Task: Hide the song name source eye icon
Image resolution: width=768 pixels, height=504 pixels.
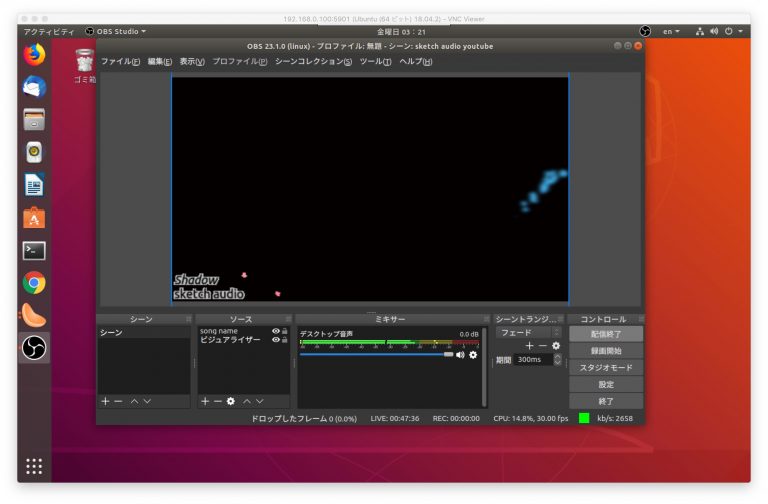Action: point(276,331)
